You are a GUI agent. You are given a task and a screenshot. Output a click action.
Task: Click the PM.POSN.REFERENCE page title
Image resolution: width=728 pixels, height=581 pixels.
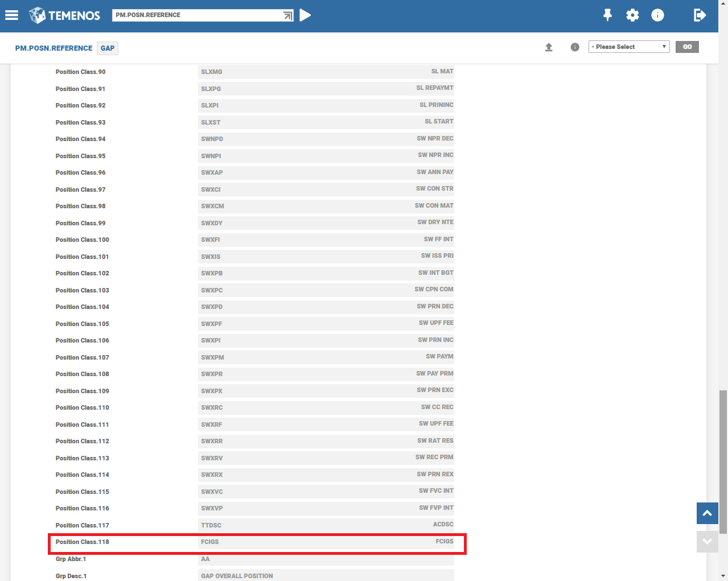point(54,48)
